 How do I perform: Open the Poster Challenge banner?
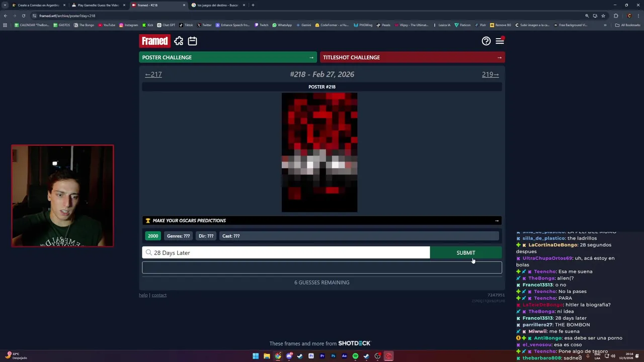click(228, 57)
